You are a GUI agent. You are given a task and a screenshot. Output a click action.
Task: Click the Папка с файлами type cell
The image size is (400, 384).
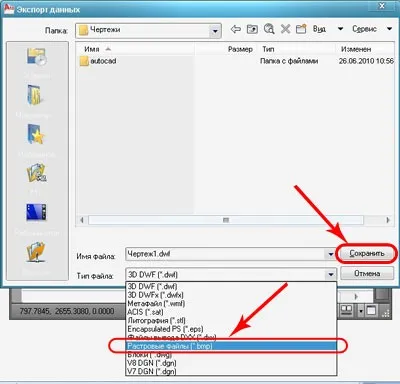point(289,61)
